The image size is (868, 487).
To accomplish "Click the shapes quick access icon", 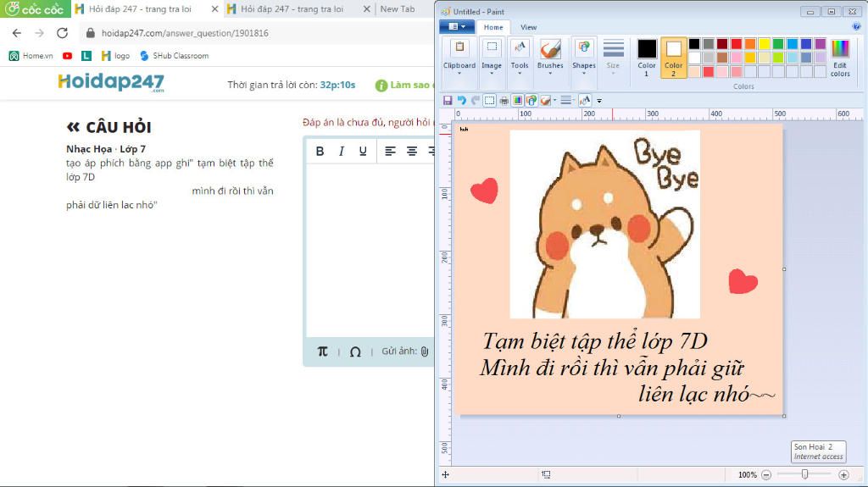I will tap(531, 100).
